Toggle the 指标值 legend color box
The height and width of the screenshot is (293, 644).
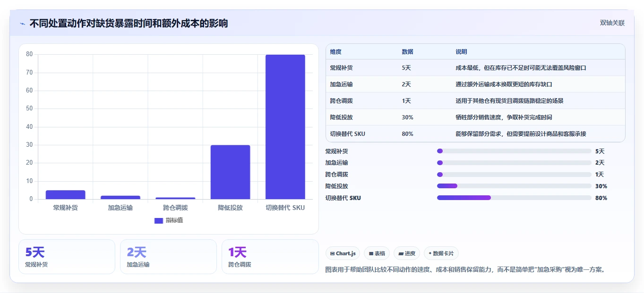pyautogui.click(x=159, y=220)
